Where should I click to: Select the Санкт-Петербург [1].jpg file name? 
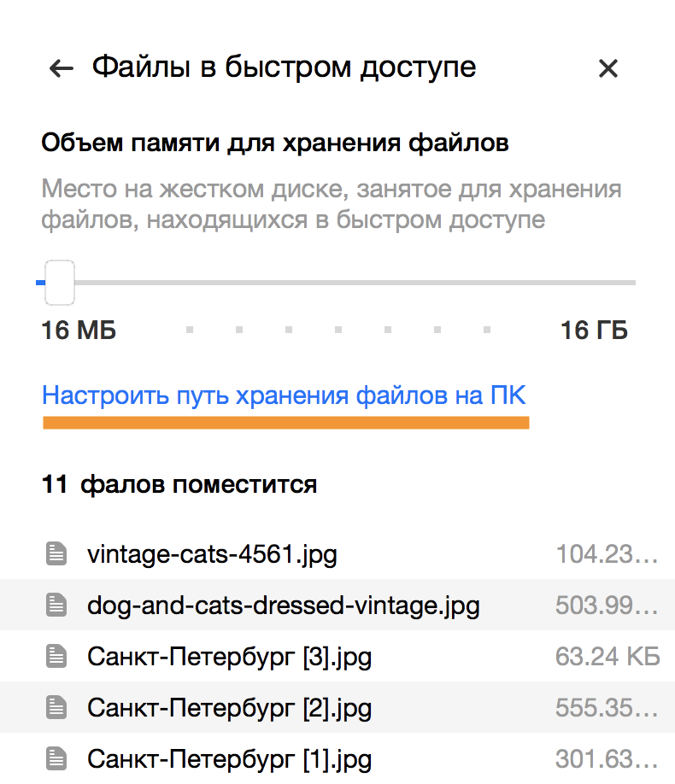coord(229,758)
